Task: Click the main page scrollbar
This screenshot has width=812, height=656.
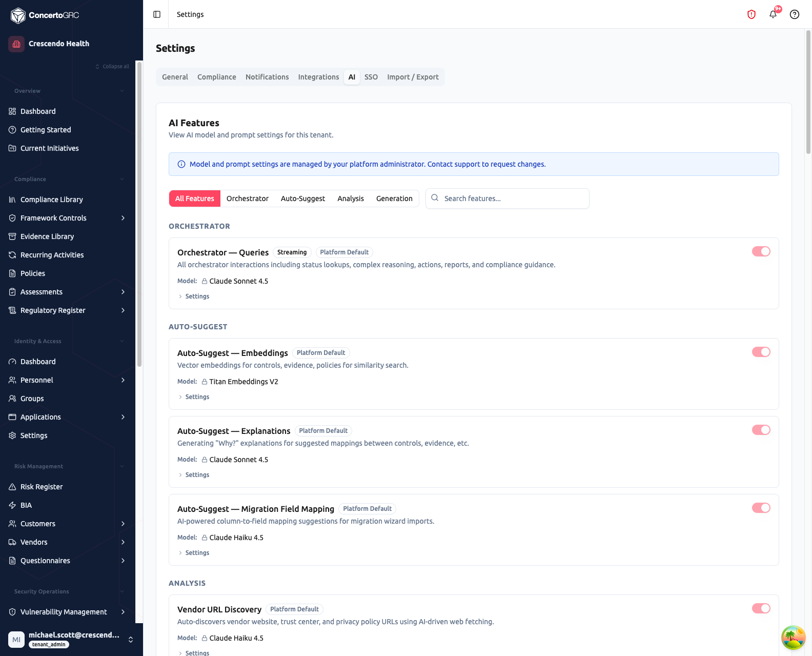Action: 808,92
